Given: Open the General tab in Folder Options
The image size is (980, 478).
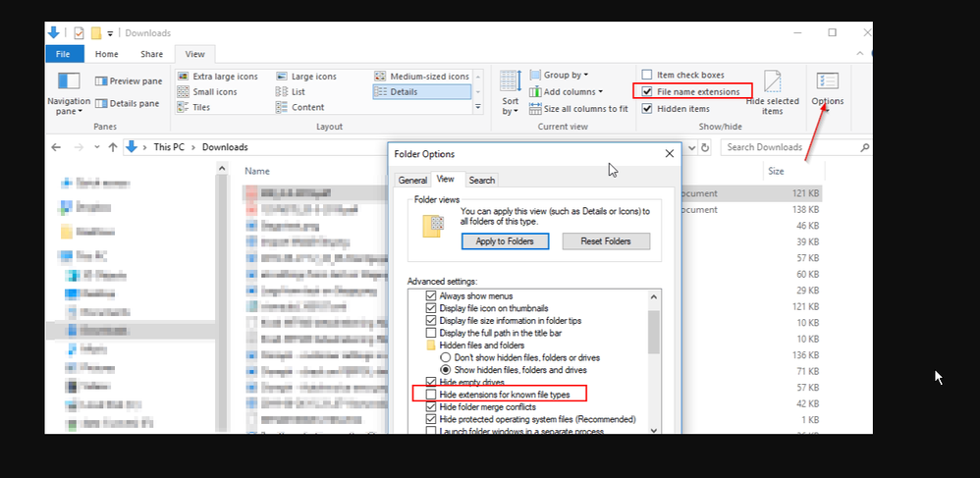Looking at the screenshot, I should tap(412, 180).
